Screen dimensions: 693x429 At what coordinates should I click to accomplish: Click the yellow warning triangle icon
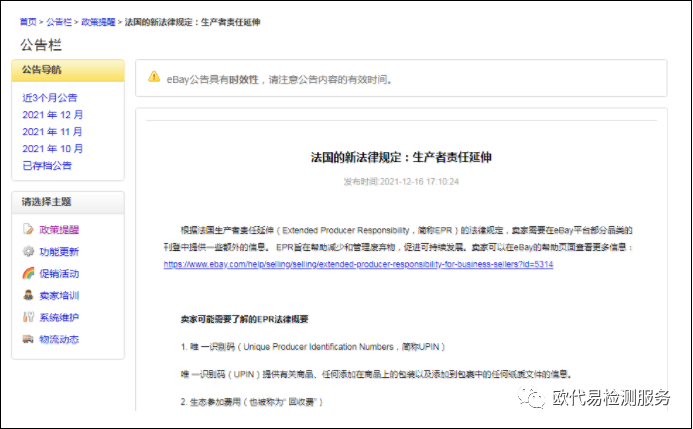click(153, 77)
